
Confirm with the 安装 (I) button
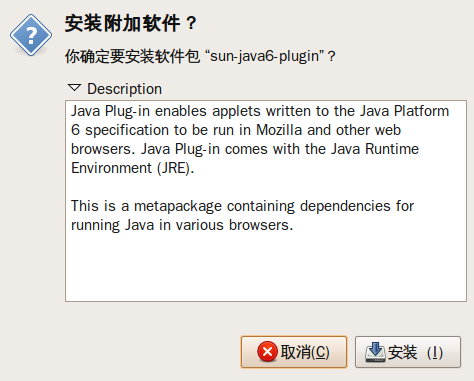point(408,352)
